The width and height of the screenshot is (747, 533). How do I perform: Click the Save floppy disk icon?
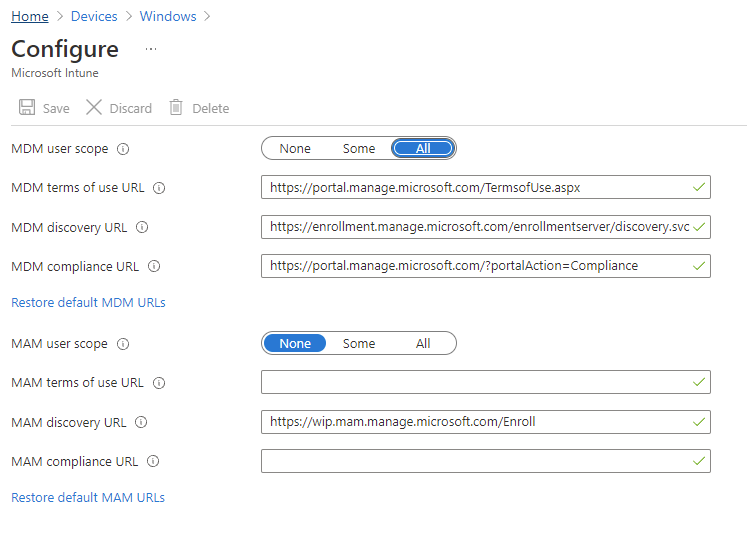click(x=27, y=107)
